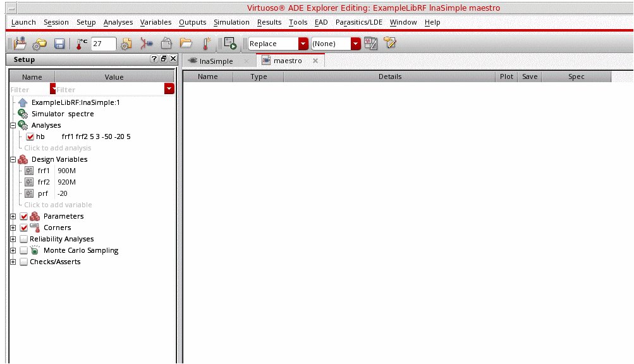The image size is (634, 364).
Task: Click the Spec column header
Action: (x=576, y=76)
